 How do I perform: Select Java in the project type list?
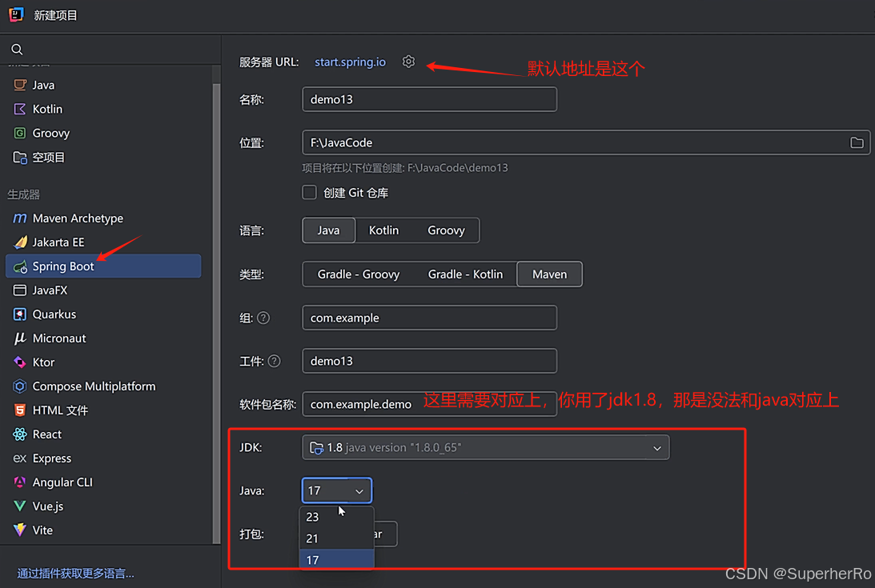tap(103, 85)
